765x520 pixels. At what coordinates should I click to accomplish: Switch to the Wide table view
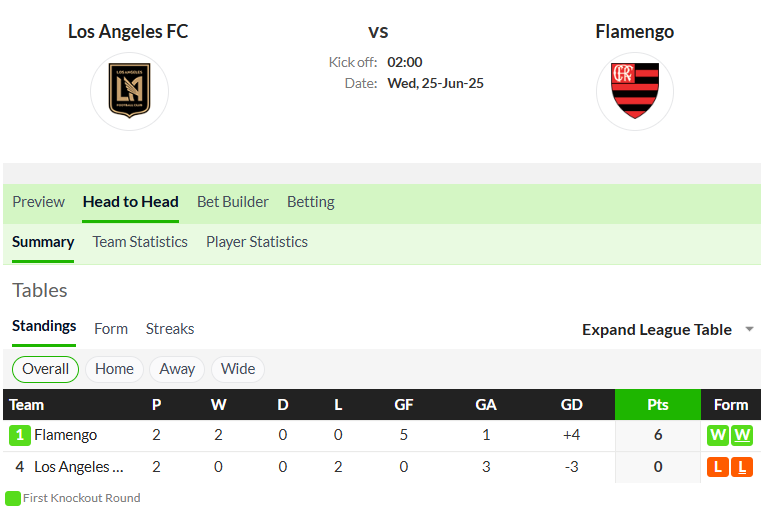pyautogui.click(x=238, y=369)
